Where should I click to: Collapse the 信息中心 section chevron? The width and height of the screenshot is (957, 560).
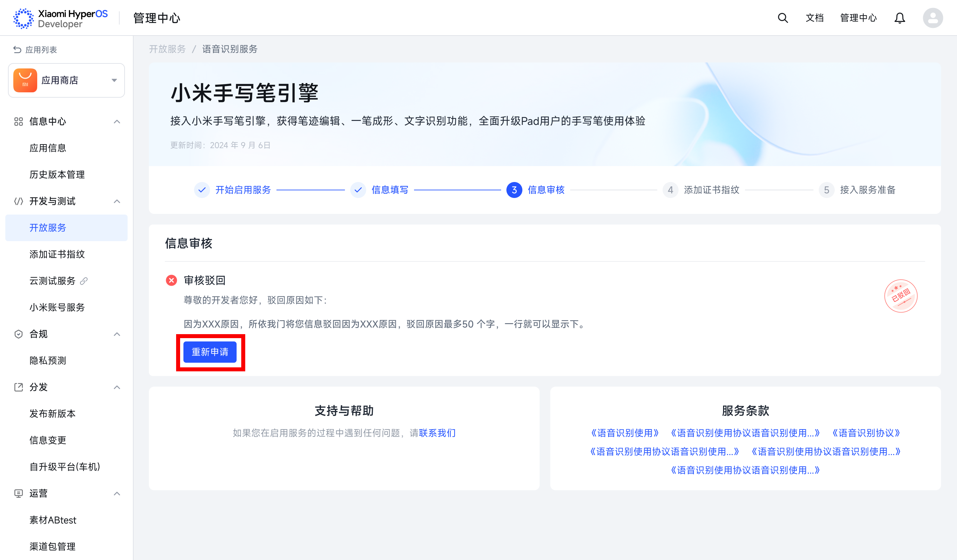(117, 122)
